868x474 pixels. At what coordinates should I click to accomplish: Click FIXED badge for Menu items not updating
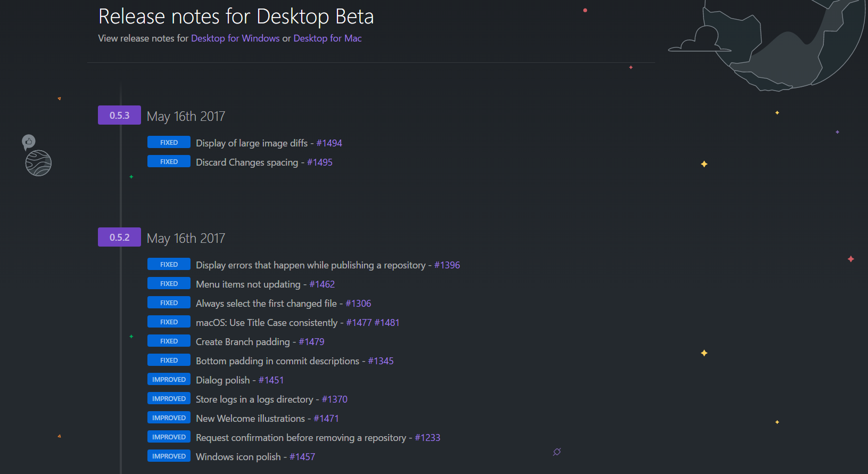point(169,283)
